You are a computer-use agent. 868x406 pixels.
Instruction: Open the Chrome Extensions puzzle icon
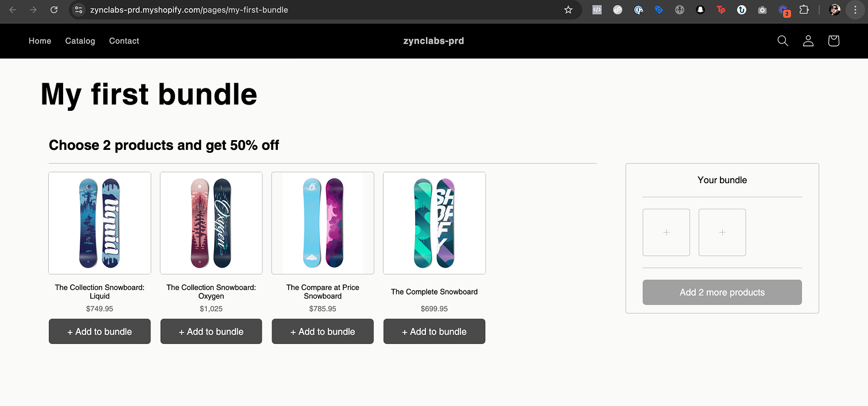tap(804, 10)
